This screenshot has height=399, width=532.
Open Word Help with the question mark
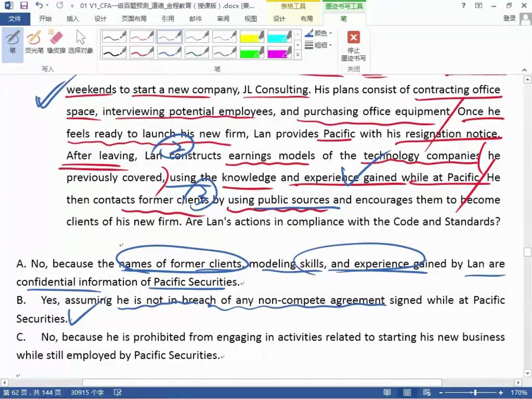click(464, 6)
